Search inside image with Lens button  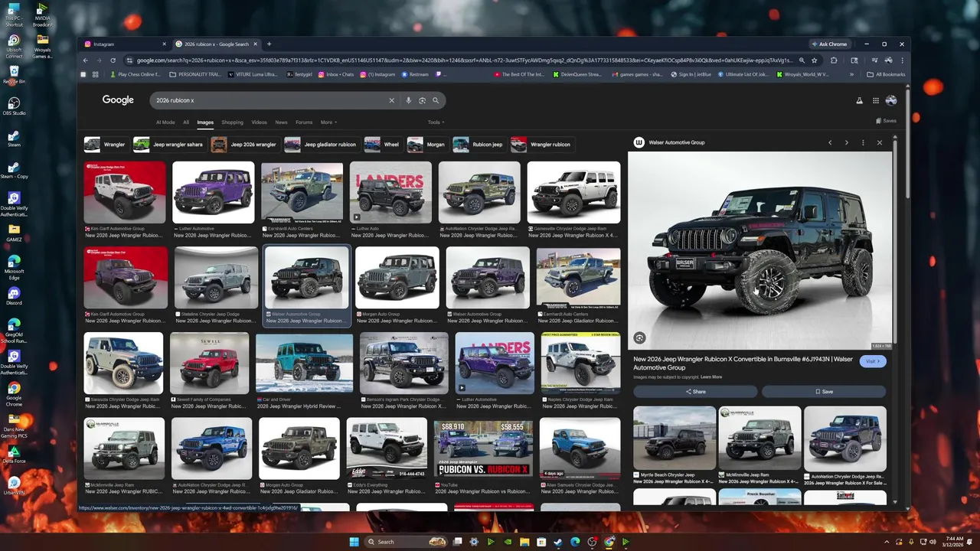click(639, 337)
